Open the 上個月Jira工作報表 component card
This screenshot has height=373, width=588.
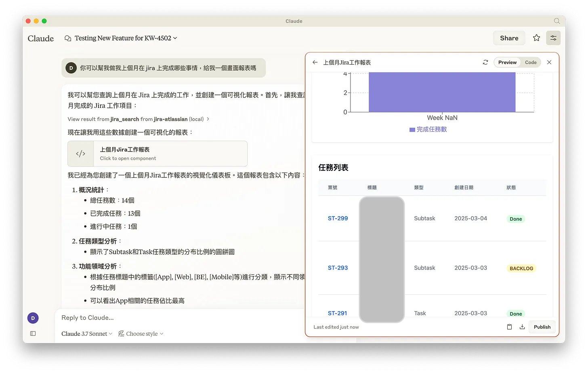coord(157,154)
